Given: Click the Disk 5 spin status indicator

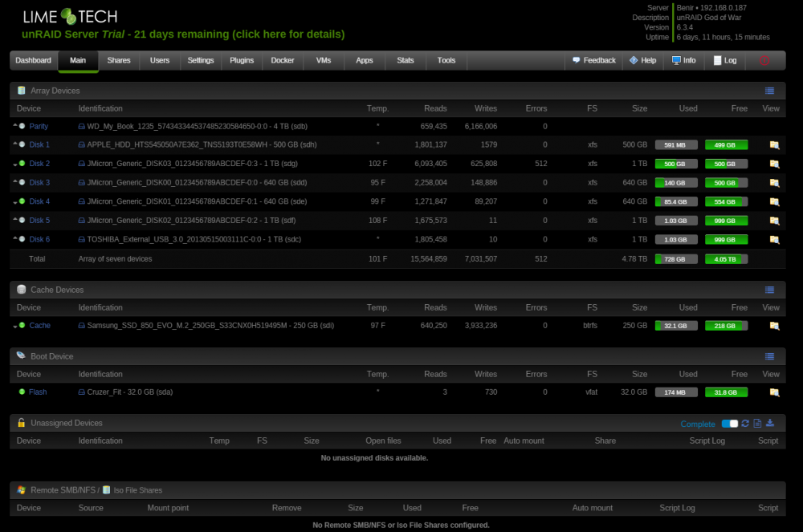Looking at the screenshot, I should [22, 220].
